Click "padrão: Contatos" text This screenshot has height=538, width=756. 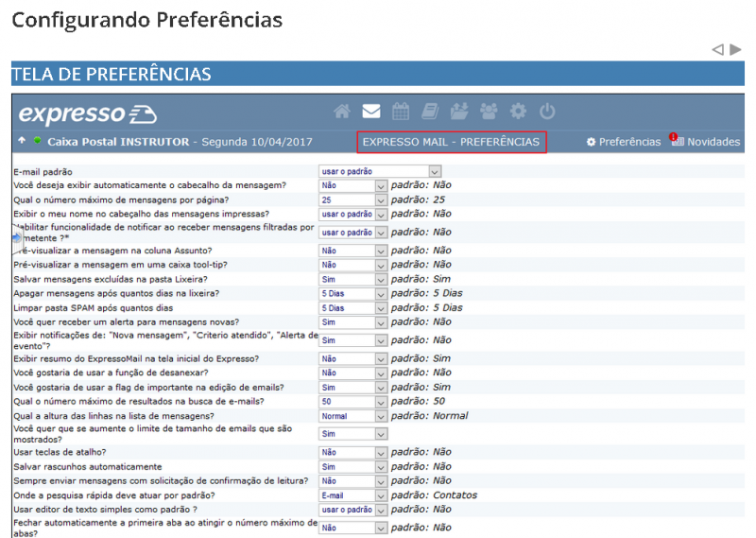[434, 495]
